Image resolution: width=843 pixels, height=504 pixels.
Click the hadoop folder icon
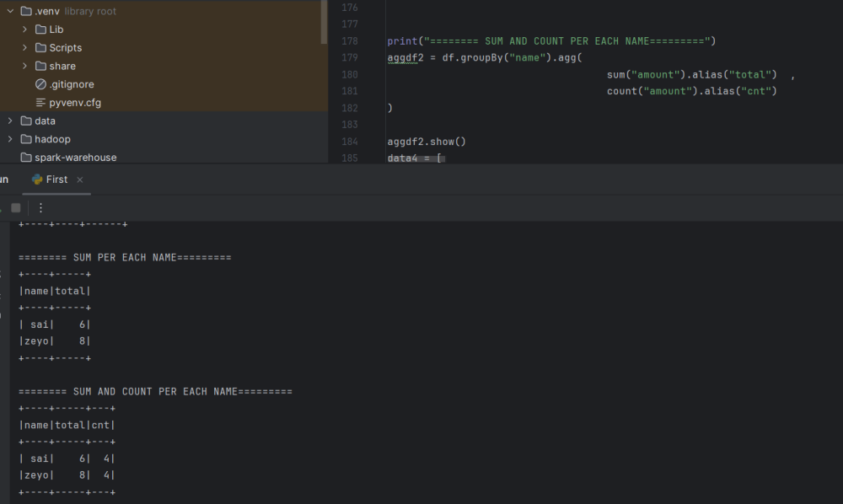pos(26,138)
